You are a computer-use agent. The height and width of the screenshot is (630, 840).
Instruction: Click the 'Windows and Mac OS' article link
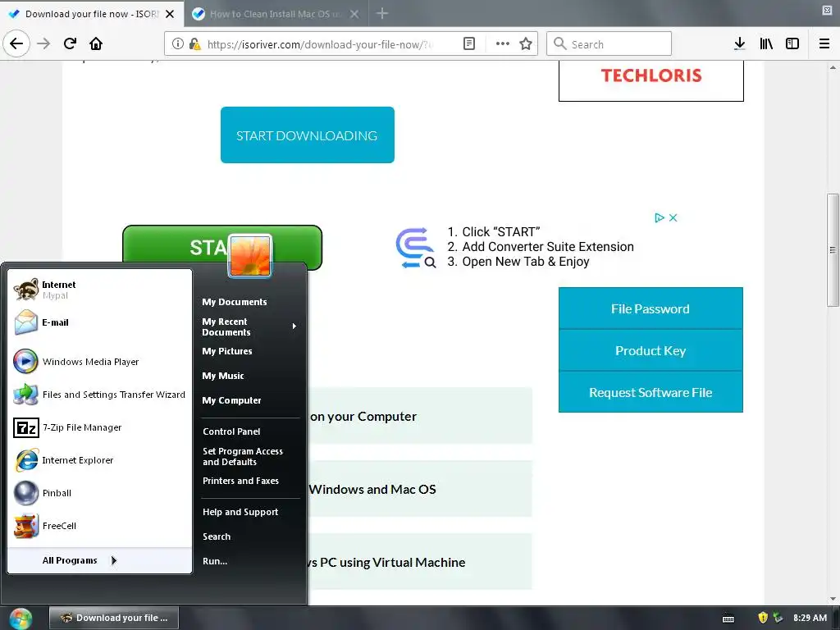point(373,489)
